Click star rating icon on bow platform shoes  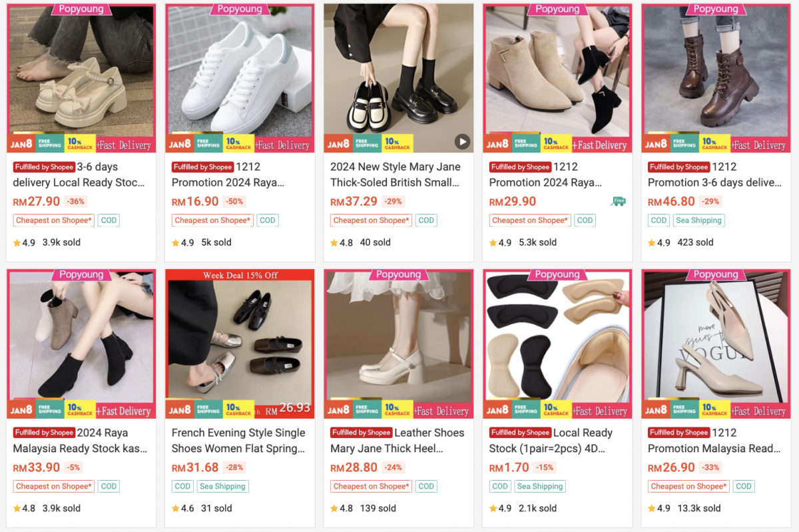[x=17, y=243]
